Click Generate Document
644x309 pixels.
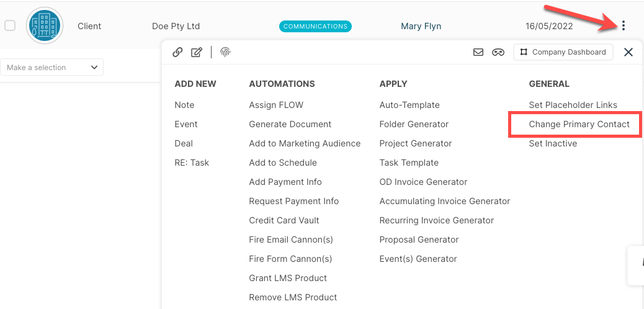(290, 124)
